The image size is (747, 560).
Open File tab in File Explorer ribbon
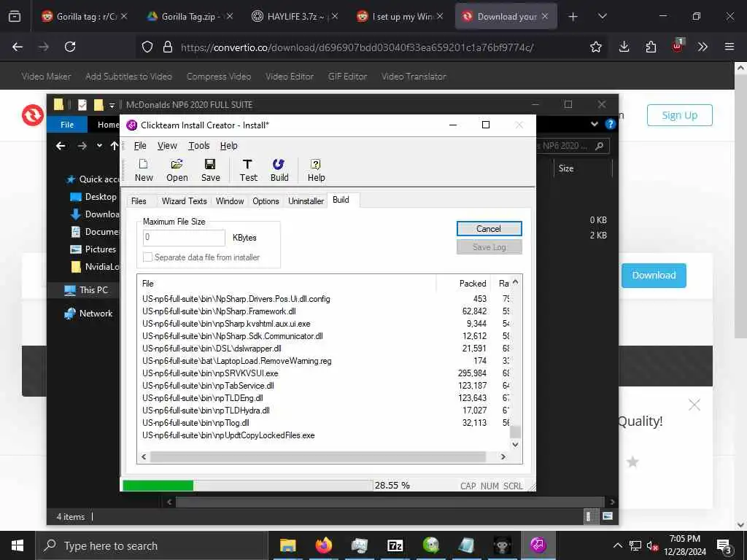pyautogui.click(x=67, y=125)
